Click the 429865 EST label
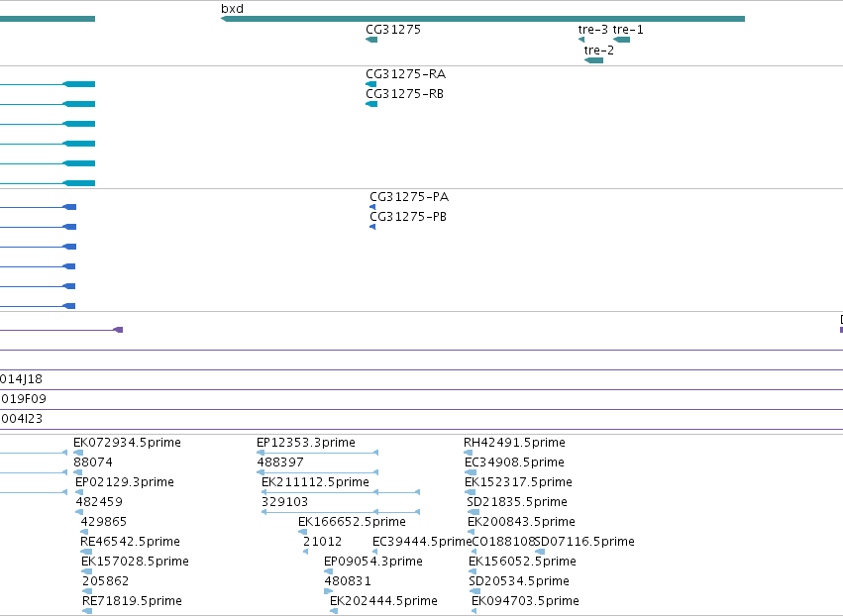This screenshot has width=843, height=616. tap(104, 522)
